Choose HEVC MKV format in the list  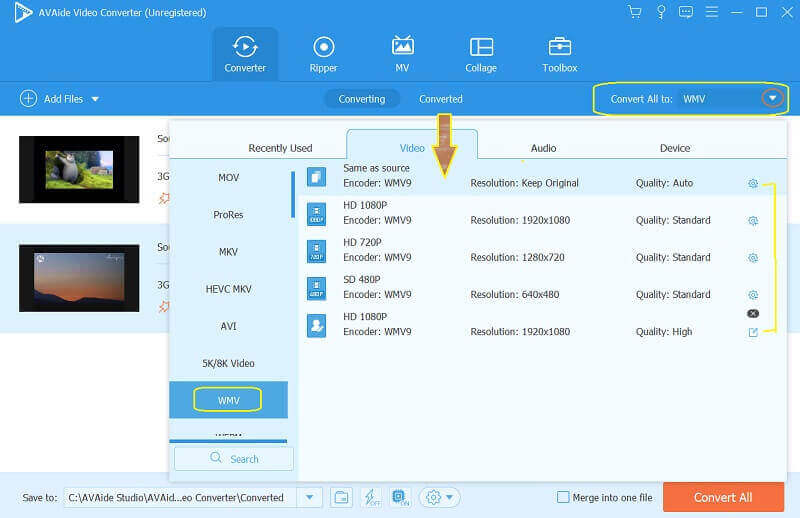(x=229, y=289)
